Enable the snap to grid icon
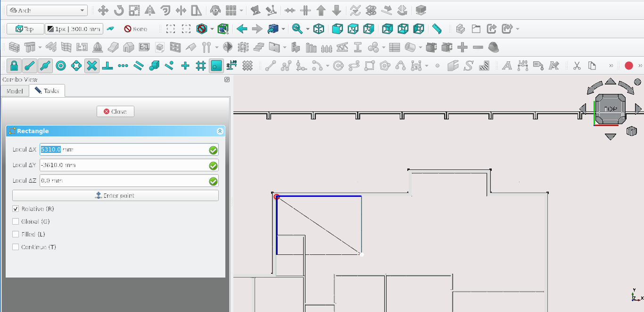This screenshot has height=312, width=644. click(x=201, y=66)
